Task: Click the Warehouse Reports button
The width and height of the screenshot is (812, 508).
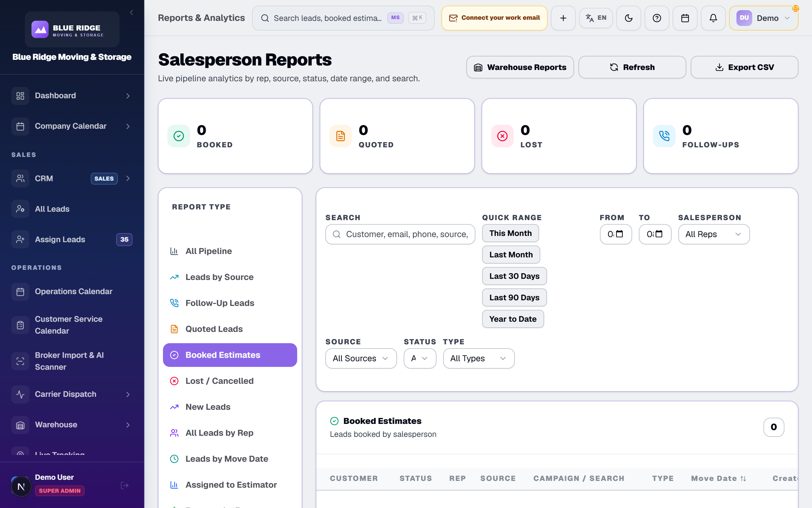Action: (x=520, y=67)
